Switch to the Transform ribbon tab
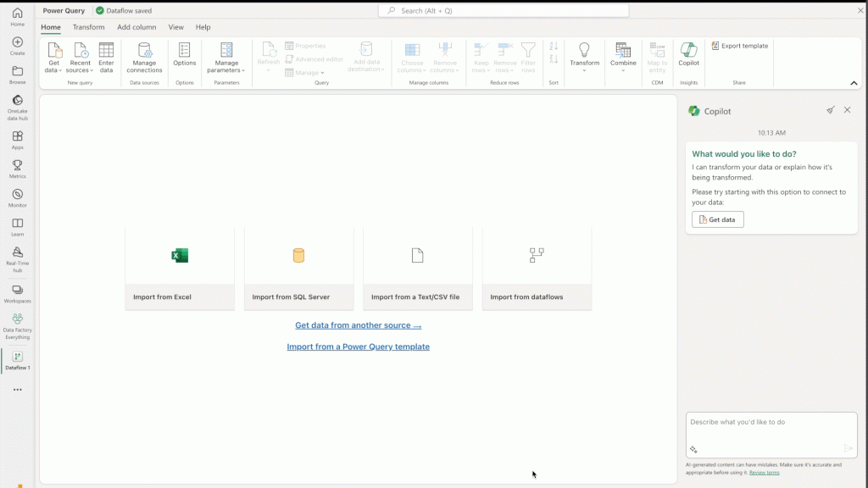 88,27
